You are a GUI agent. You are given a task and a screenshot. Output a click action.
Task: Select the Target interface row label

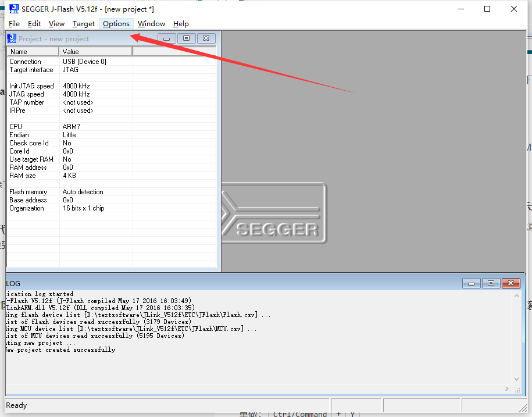[x=31, y=70]
